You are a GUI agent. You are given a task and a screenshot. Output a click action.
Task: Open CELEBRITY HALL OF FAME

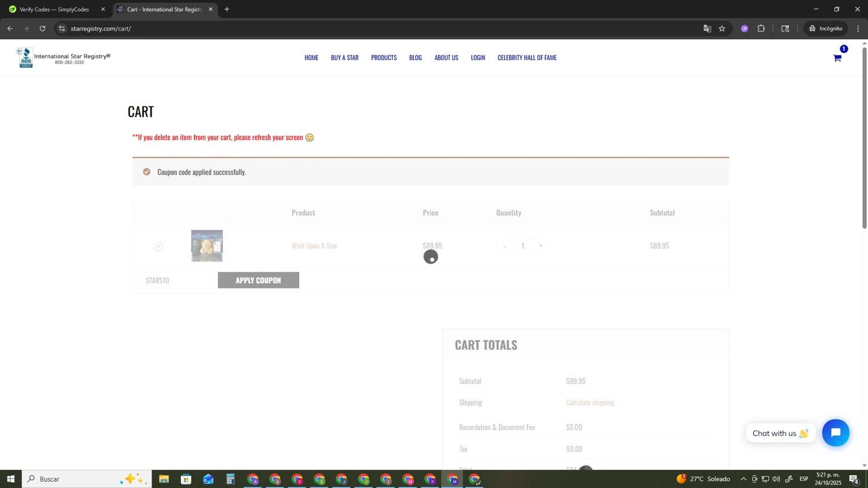click(527, 57)
